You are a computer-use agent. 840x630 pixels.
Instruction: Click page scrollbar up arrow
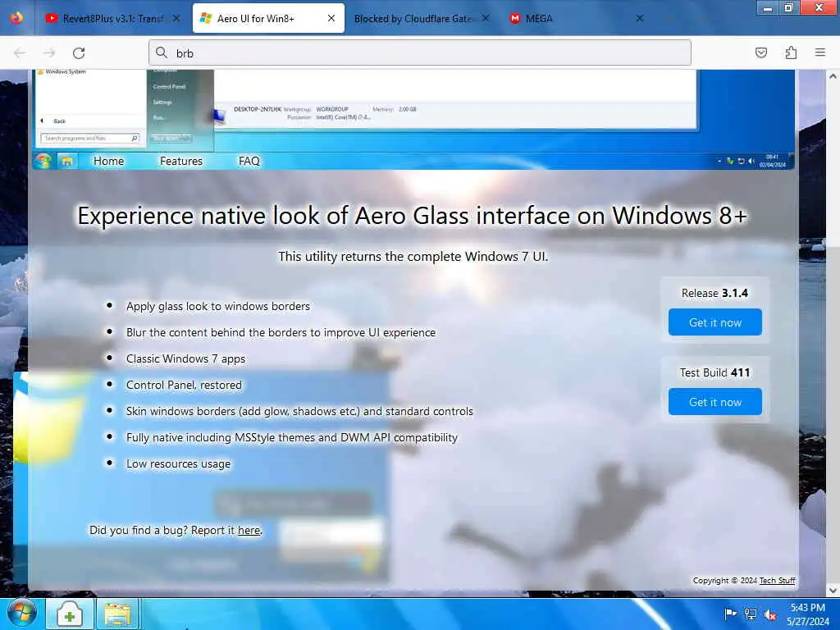coord(833,76)
